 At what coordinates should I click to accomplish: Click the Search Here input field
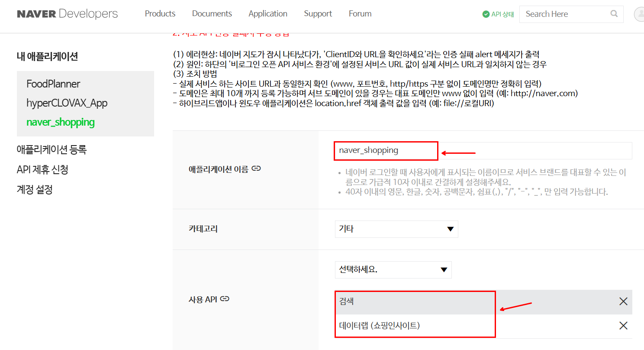pos(571,14)
